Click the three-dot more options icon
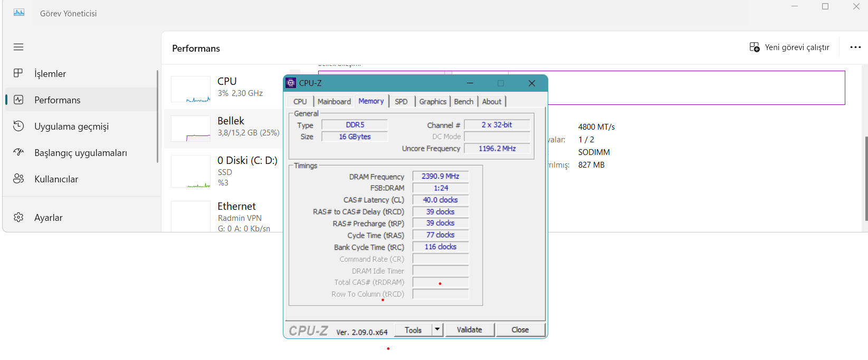The image size is (868, 360). pos(855,47)
